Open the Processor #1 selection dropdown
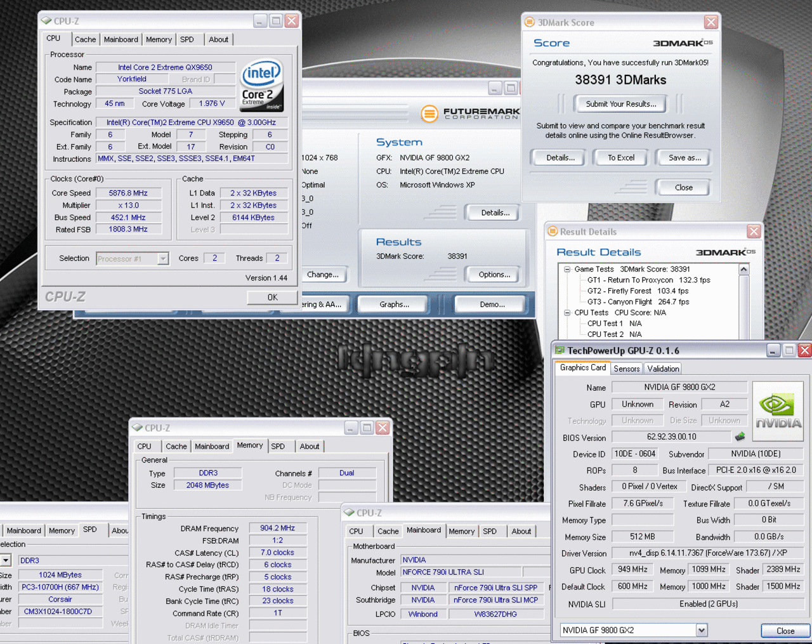Screen dimensions: 812x644 [x=163, y=259]
